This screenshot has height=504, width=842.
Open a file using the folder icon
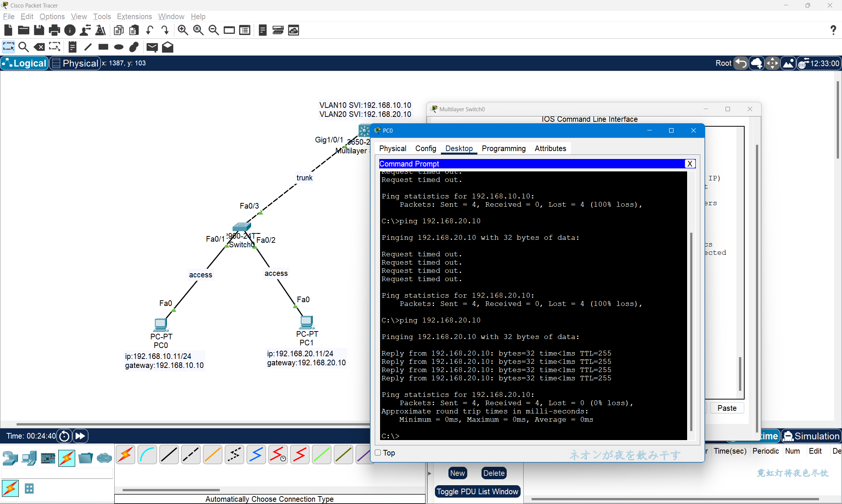(x=24, y=30)
